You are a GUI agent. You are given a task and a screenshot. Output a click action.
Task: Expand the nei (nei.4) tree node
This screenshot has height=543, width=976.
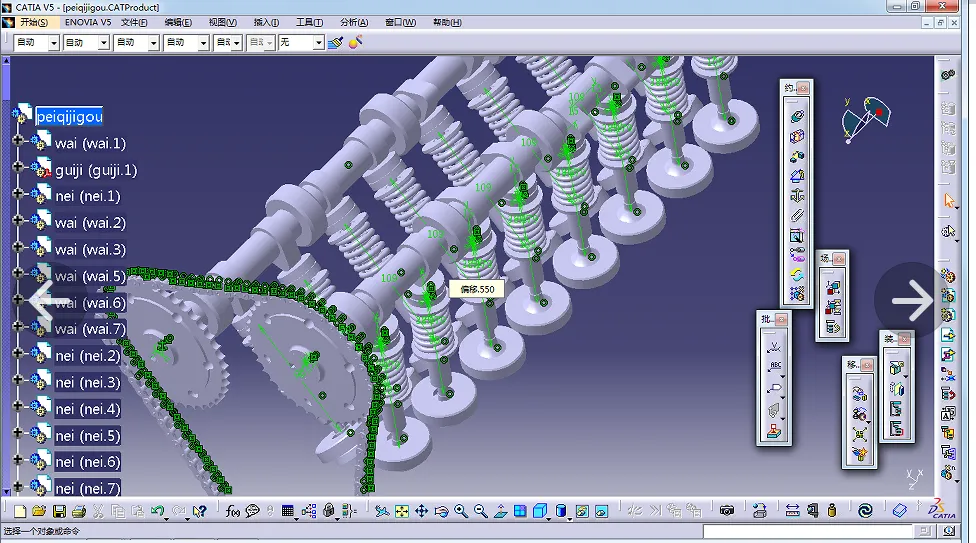[18, 406]
